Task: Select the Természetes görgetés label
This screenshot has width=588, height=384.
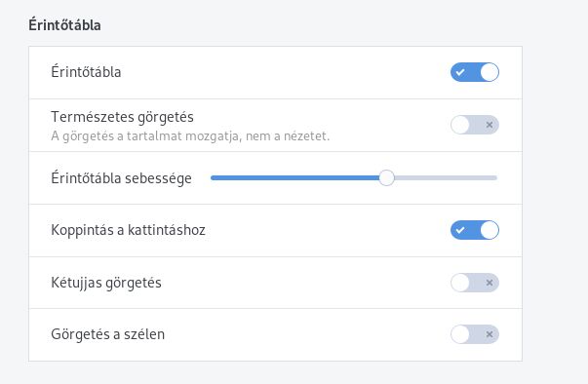Action: (122, 117)
